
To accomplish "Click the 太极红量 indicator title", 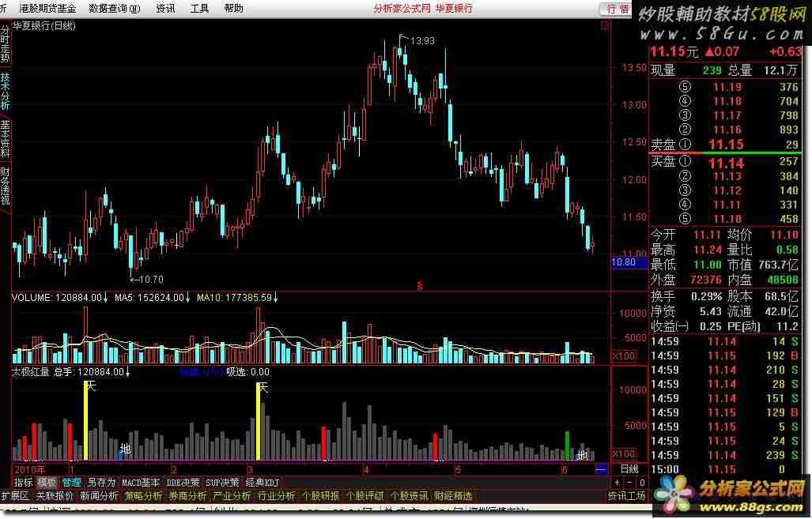I will tap(31, 371).
